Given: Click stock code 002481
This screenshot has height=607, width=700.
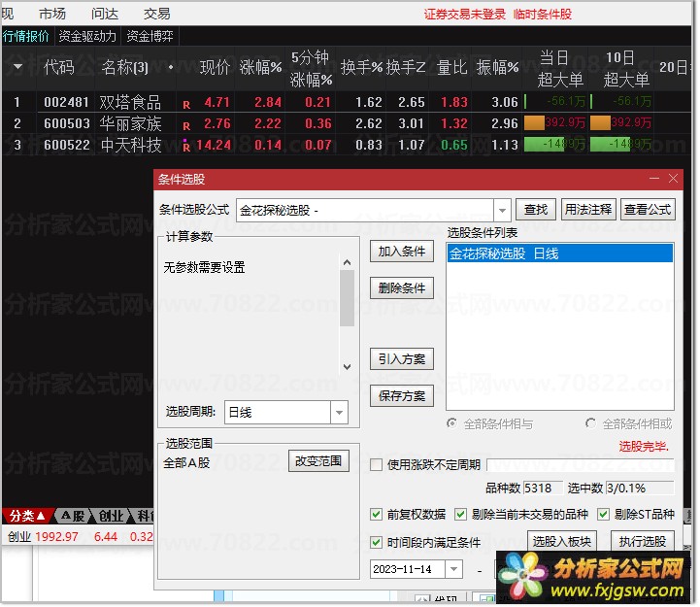Looking at the screenshot, I should point(67,102).
